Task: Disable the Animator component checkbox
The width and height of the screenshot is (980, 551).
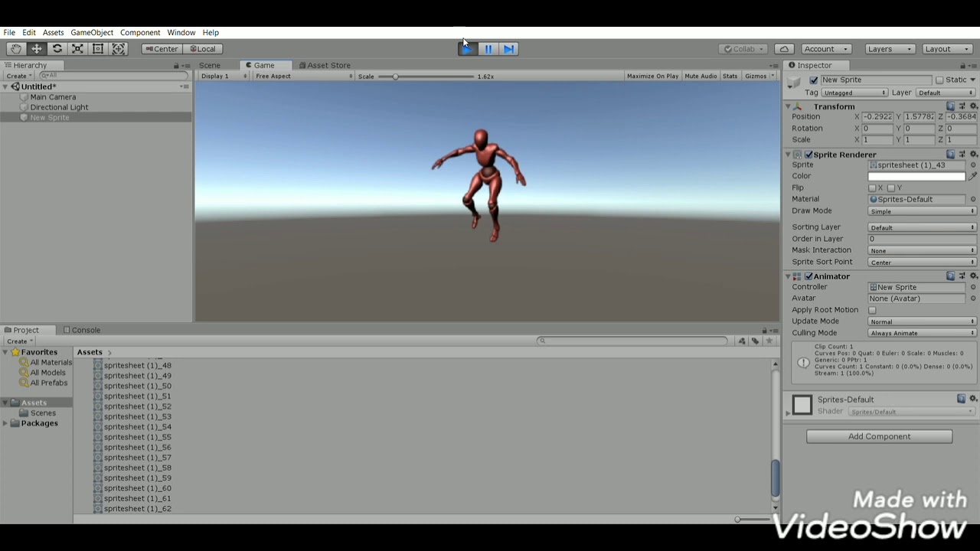Action: [808, 276]
